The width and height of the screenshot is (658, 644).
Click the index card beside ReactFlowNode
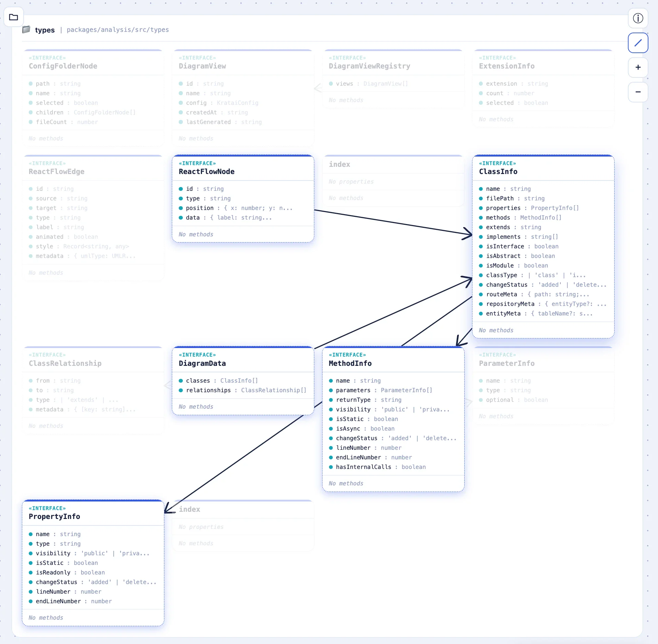(393, 181)
